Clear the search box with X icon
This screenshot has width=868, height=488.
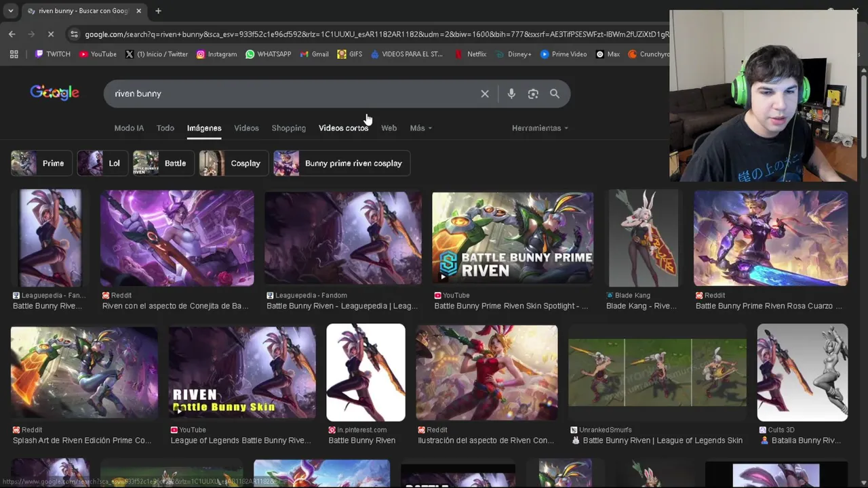point(485,94)
